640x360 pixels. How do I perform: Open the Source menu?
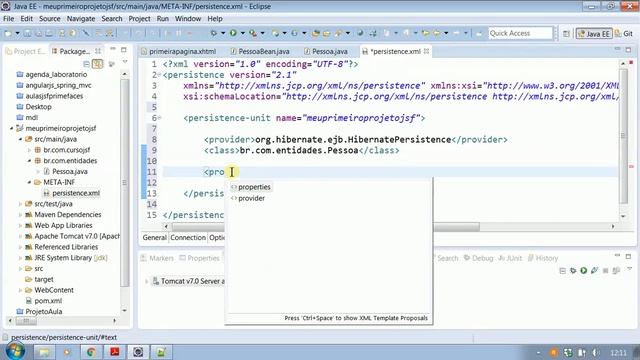tap(50, 19)
